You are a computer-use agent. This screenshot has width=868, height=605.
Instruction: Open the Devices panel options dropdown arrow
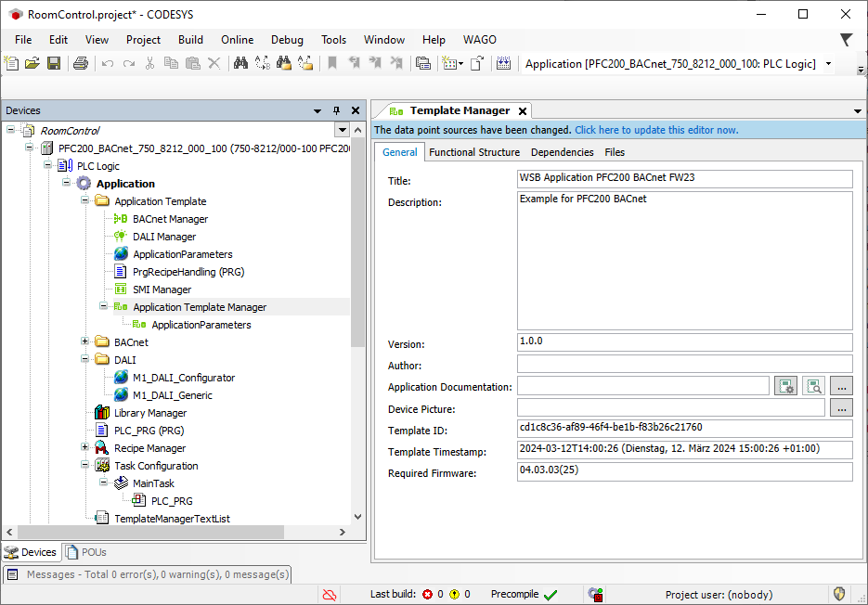tap(317, 111)
